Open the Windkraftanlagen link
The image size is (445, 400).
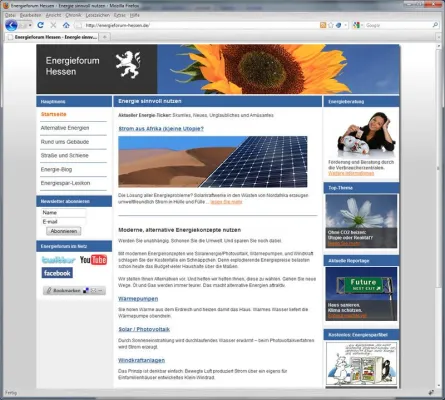click(x=141, y=360)
